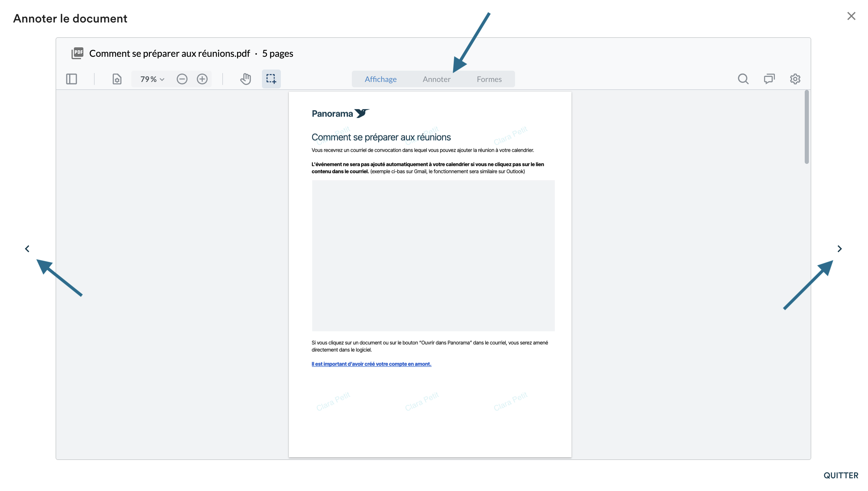Open the 79% zoom level dropdown
This screenshot has width=868, height=491.
[x=152, y=79]
